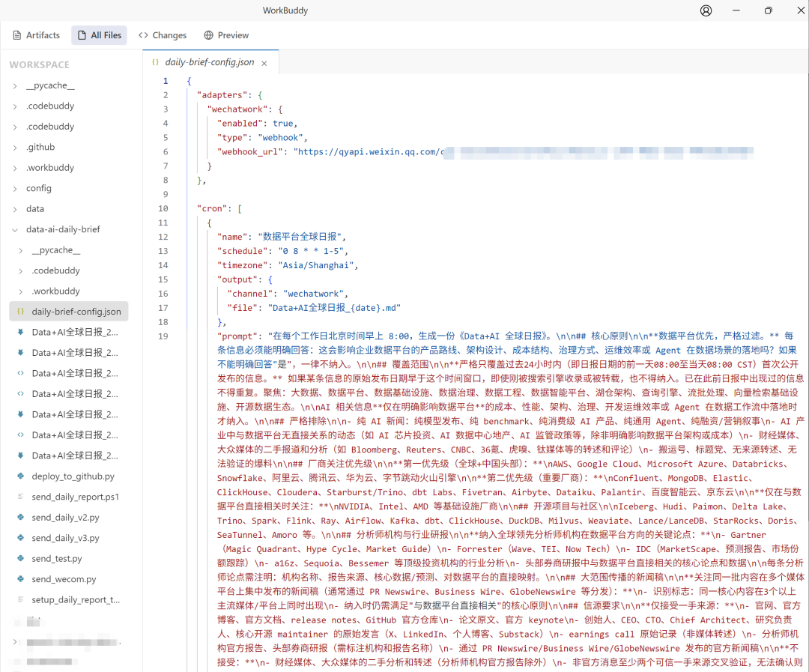Expand the data folder
Viewport: 809px width, 672px height.
(x=15, y=210)
